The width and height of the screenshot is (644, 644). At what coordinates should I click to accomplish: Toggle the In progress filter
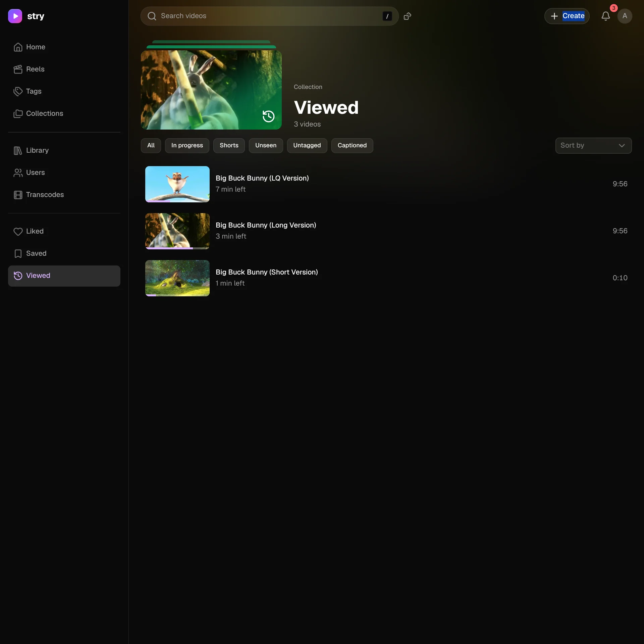coord(187,146)
